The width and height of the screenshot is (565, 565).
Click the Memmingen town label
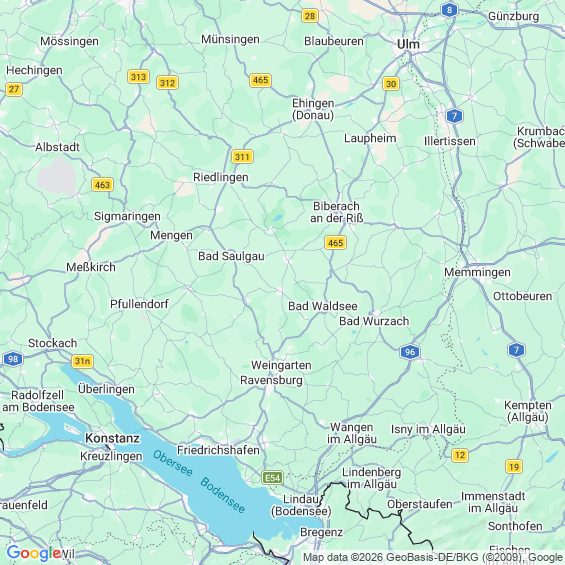477,272
